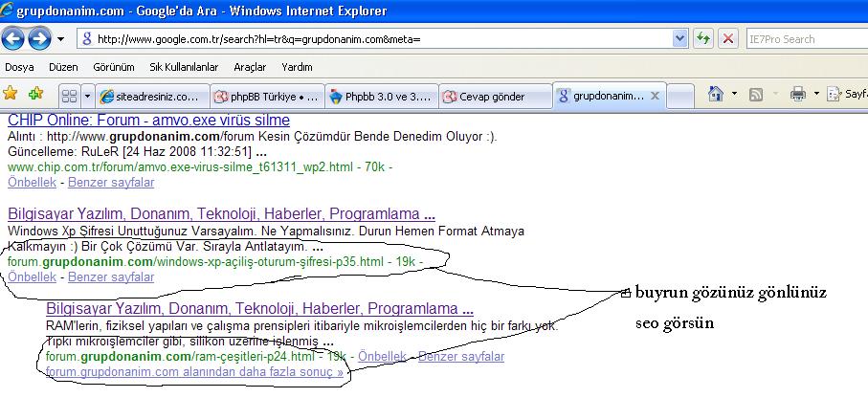Viewport: 868px width, 420px height.
Task: Click the Print printer icon
Action: coord(798,94)
